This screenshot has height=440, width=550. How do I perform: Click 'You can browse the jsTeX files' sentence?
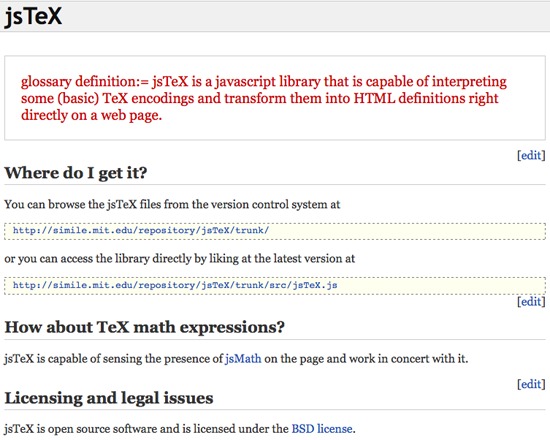pos(172,205)
